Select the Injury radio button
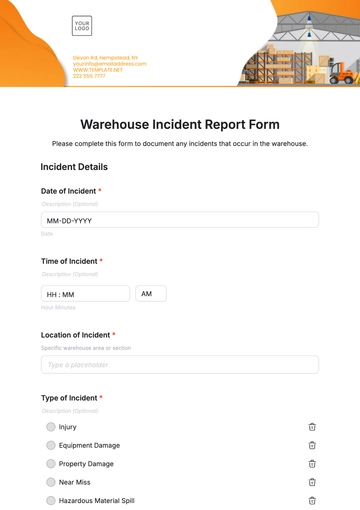 [51, 427]
